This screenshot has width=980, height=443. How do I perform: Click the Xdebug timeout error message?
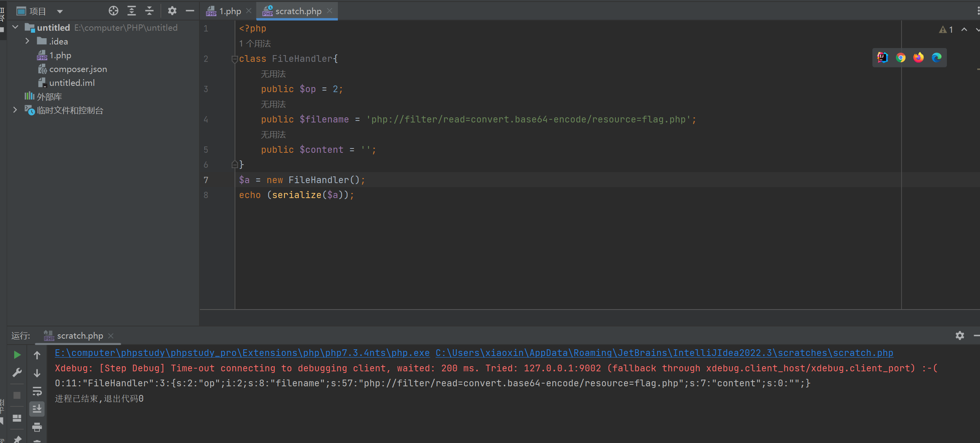tap(496, 368)
